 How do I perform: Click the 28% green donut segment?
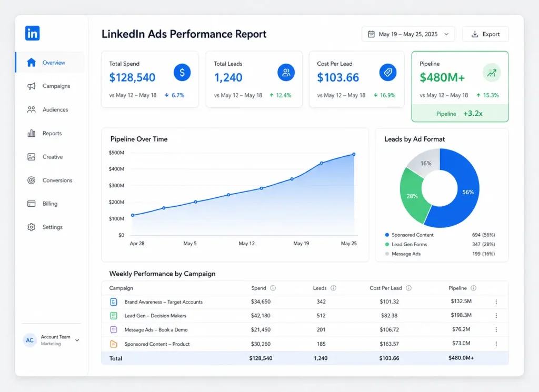(x=412, y=196)
